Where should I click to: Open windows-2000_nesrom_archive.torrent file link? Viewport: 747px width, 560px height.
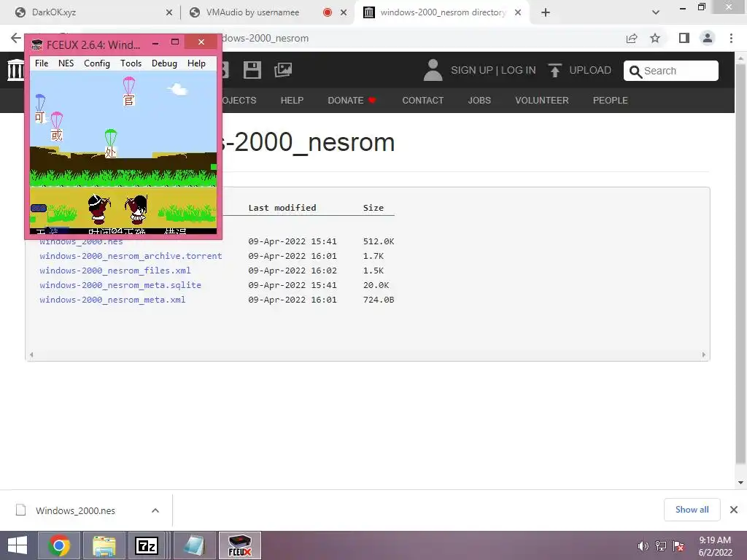(131, 256)
